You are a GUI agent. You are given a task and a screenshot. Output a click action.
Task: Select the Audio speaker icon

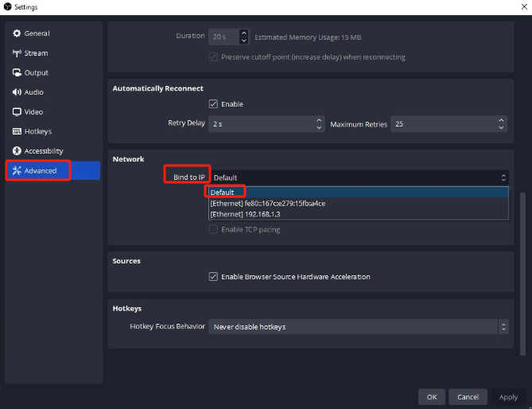pyautogui.click(x=17, y=92)
